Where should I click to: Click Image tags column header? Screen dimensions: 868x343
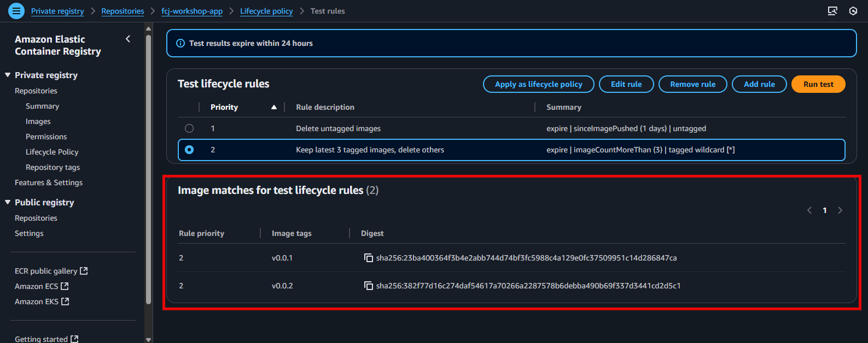click(x=292, y=233)
